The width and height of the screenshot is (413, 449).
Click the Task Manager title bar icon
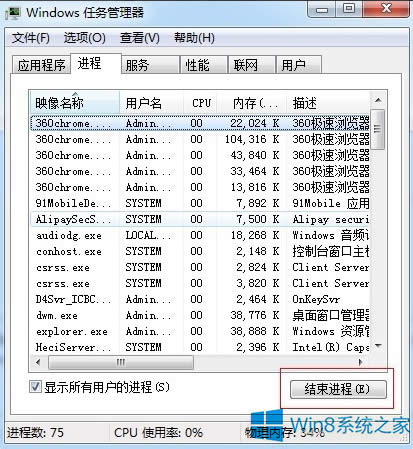pos(13,12)
